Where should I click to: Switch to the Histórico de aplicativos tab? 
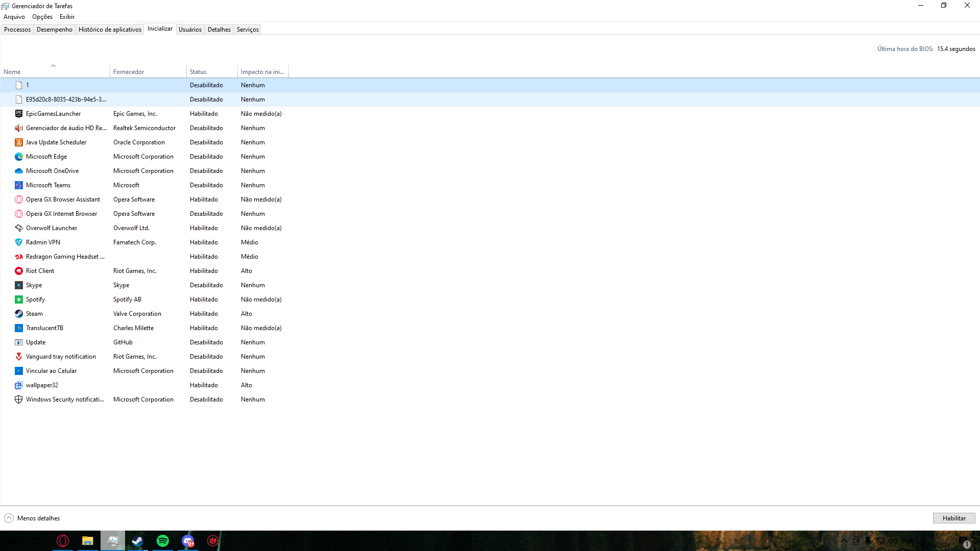[110, 30]
